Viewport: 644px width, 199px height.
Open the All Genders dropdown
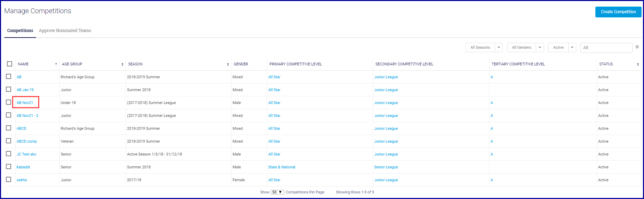[525, 47]
